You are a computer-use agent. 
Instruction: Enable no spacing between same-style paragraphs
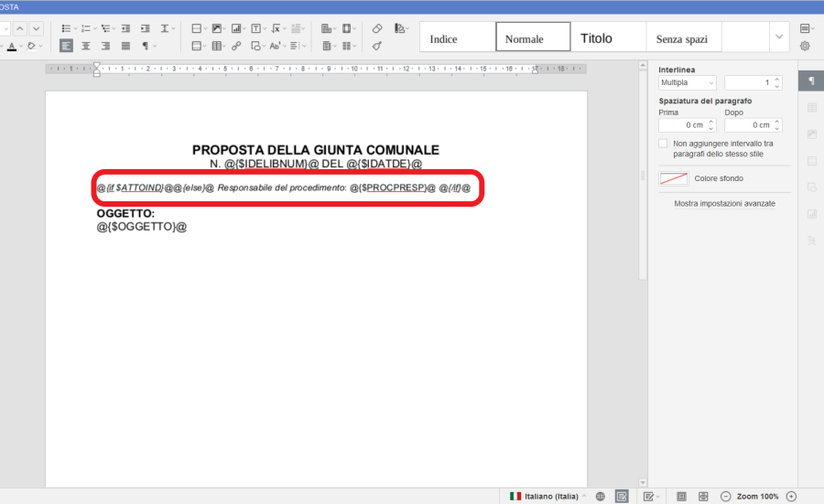click(664, 145)
